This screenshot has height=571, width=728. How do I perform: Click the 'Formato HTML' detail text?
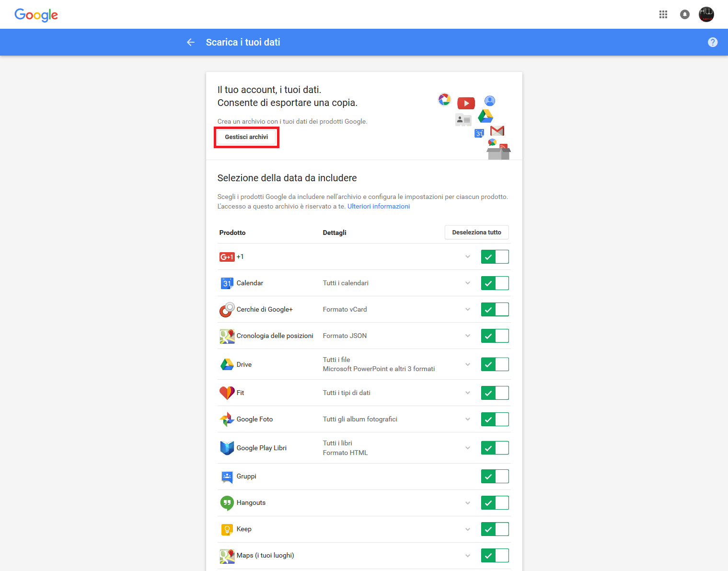346,453
